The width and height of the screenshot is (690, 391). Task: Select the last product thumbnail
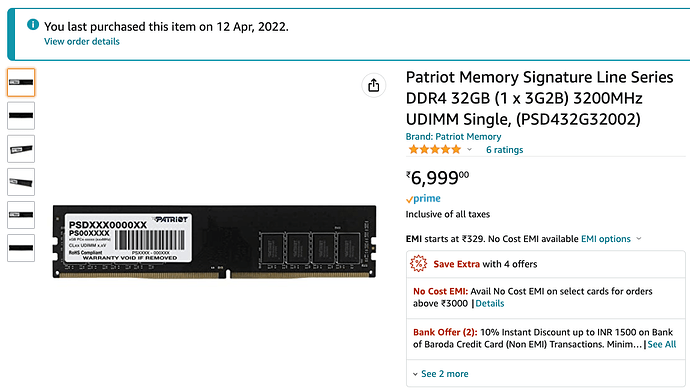(x=21, y=248)
